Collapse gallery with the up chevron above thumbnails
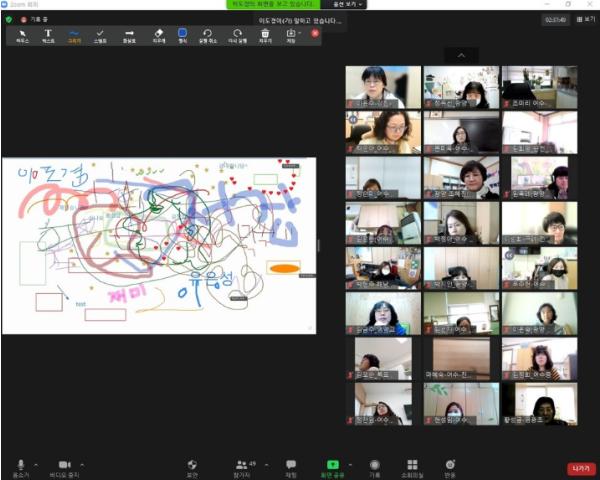 (461, 56)
